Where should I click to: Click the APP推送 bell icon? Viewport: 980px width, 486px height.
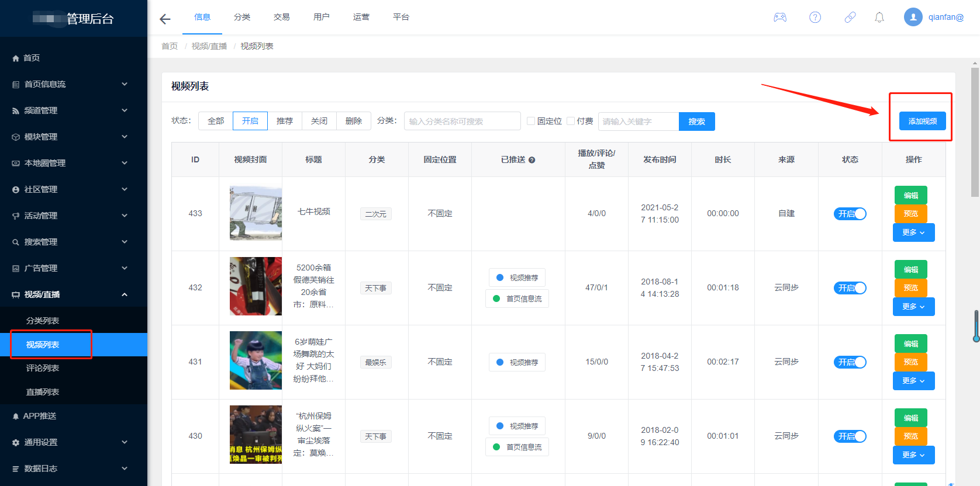tap(16, 416)
